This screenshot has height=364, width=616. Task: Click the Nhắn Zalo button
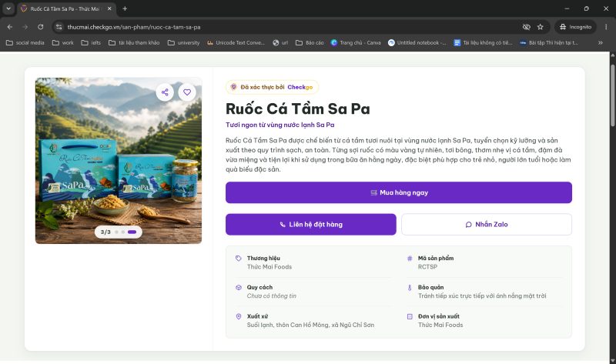coord(487,224)
